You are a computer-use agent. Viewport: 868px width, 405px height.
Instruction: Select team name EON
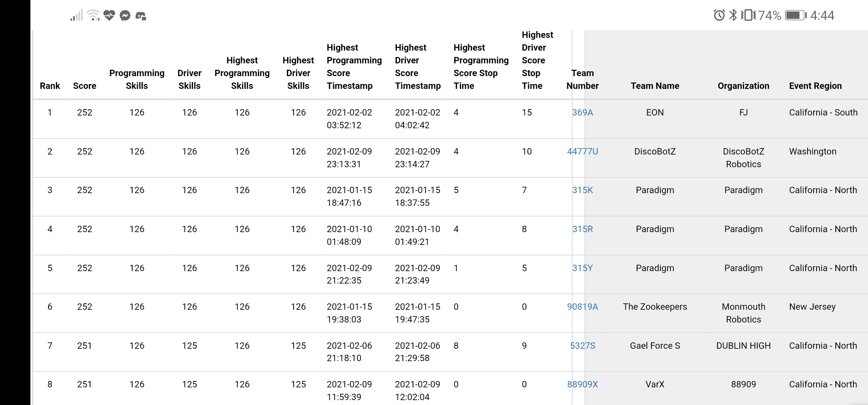tap(655, 112)
